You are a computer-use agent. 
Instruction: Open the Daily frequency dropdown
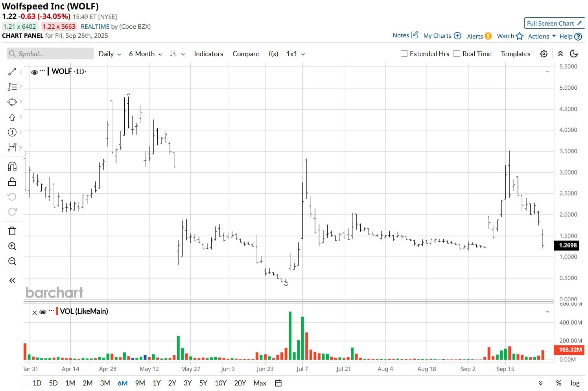click(x=110, y=54)
